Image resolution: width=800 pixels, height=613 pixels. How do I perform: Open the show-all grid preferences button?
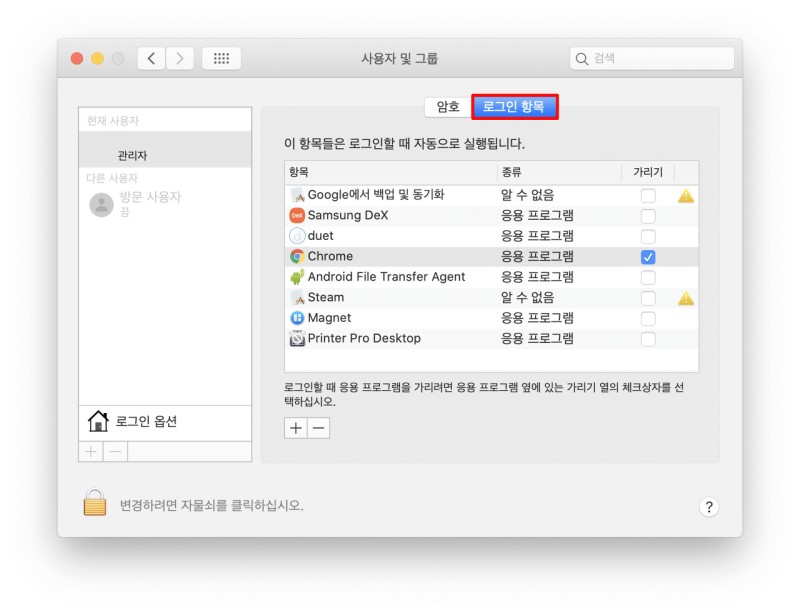tap(221, 58)
